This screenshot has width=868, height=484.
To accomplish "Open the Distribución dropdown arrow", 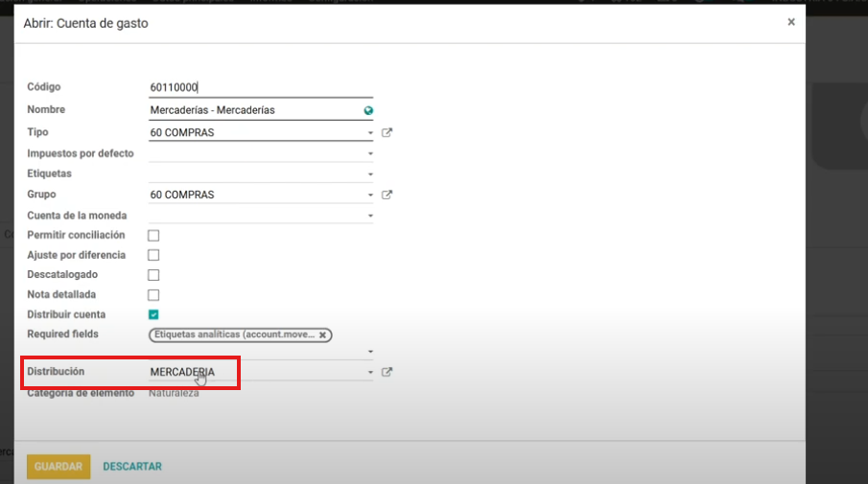I will click(370, 373).
